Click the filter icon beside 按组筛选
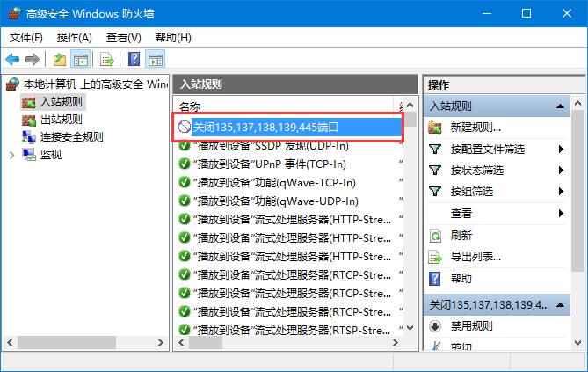The image size is (588, 372). point(434,192)
